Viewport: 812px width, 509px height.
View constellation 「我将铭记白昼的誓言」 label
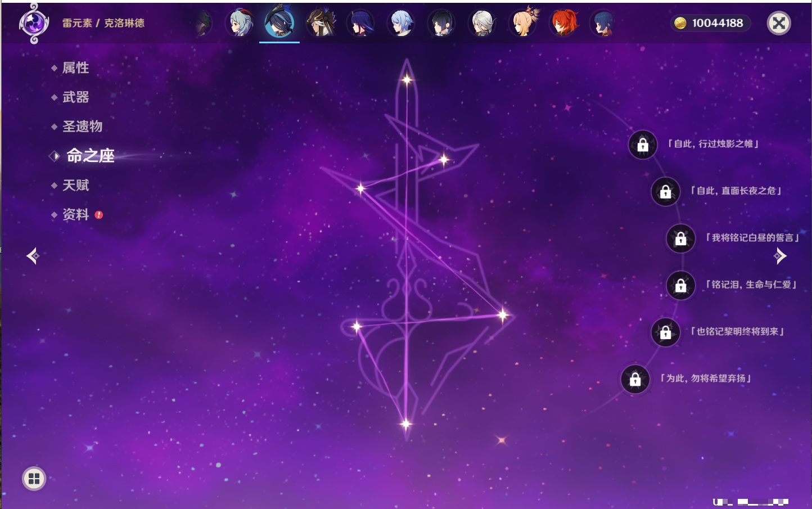tap(752, 238)
